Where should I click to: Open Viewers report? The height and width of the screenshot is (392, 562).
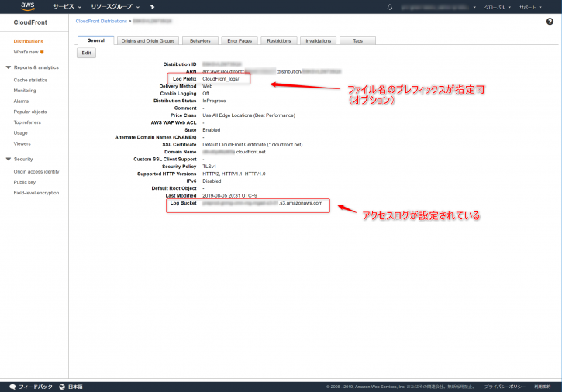tap(22, 143)
